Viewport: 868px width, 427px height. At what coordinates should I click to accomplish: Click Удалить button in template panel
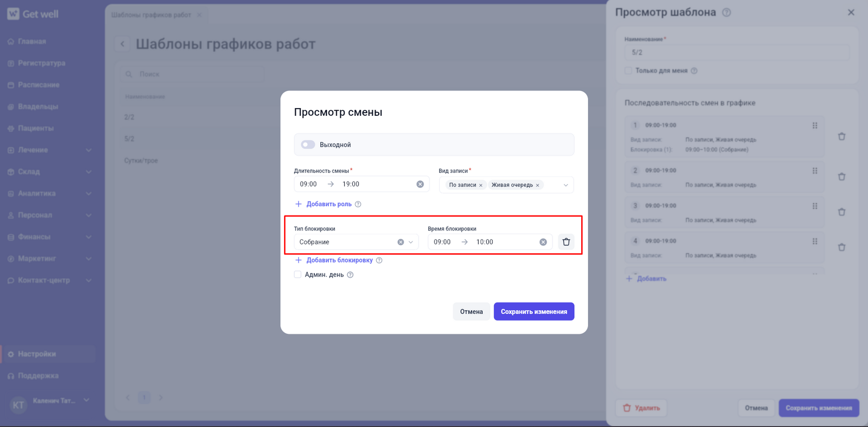(641, 408)
